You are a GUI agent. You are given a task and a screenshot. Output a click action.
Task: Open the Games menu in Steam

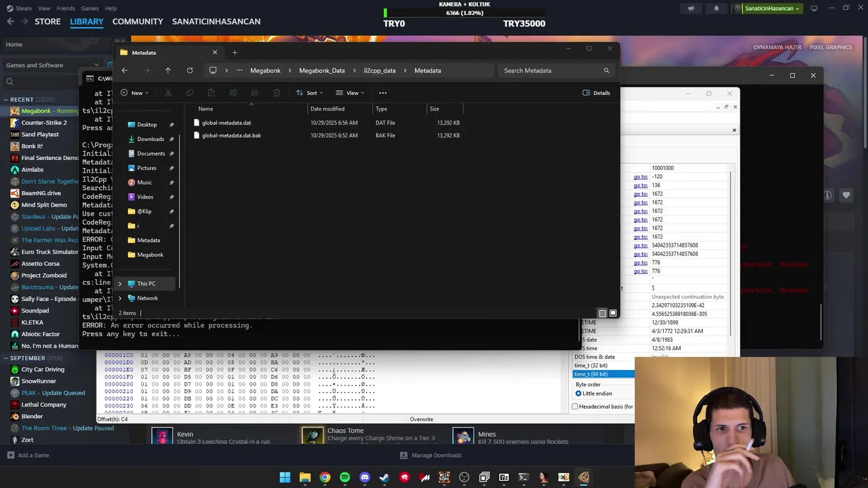pos(90,8)
